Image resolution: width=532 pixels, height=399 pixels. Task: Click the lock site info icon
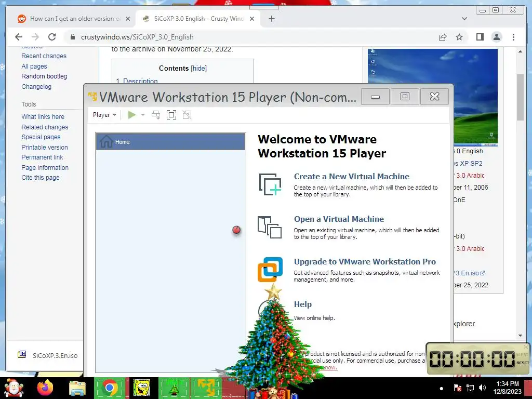(72, 37)
